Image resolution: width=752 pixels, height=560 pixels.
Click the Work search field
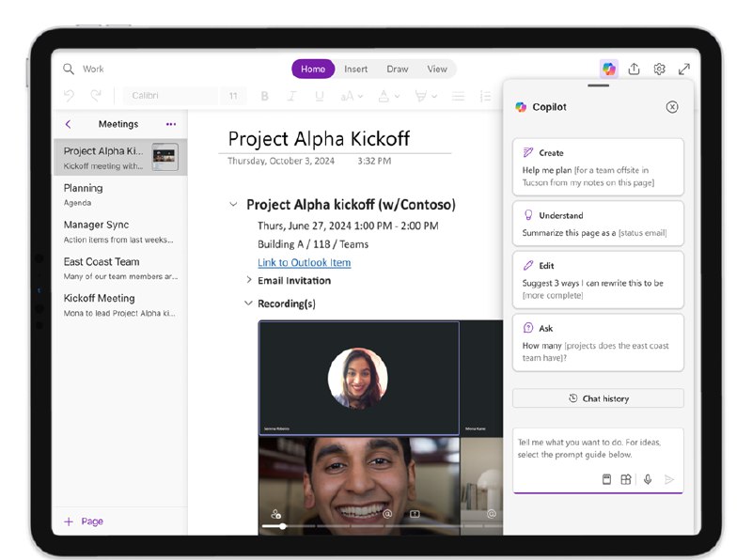point(93,69)
